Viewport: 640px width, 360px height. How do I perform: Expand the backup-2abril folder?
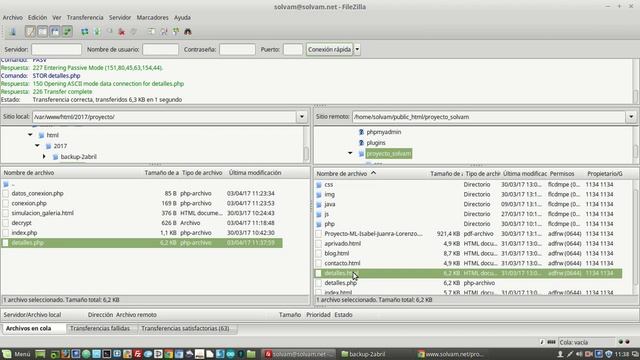pos(44,157)
